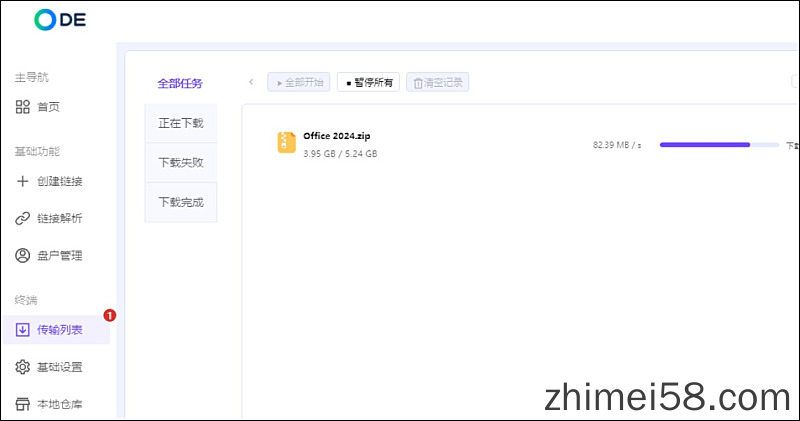Select 传输列表 transfer list
The width and height of the screenshot is (800, 421).
[x=59, y=329]
